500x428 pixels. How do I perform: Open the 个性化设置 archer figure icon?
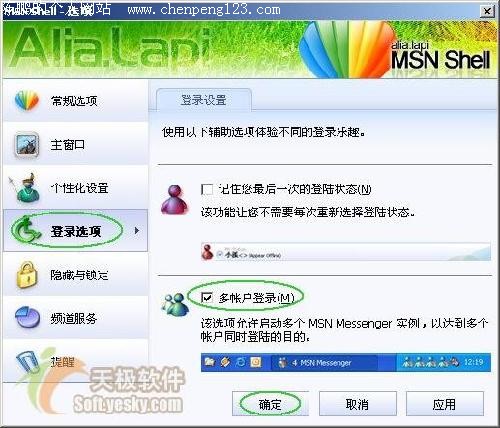coord(24,188)
